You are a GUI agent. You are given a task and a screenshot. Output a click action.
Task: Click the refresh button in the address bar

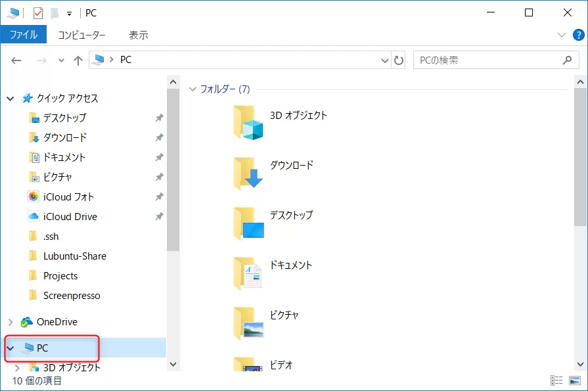click(400, 60)
